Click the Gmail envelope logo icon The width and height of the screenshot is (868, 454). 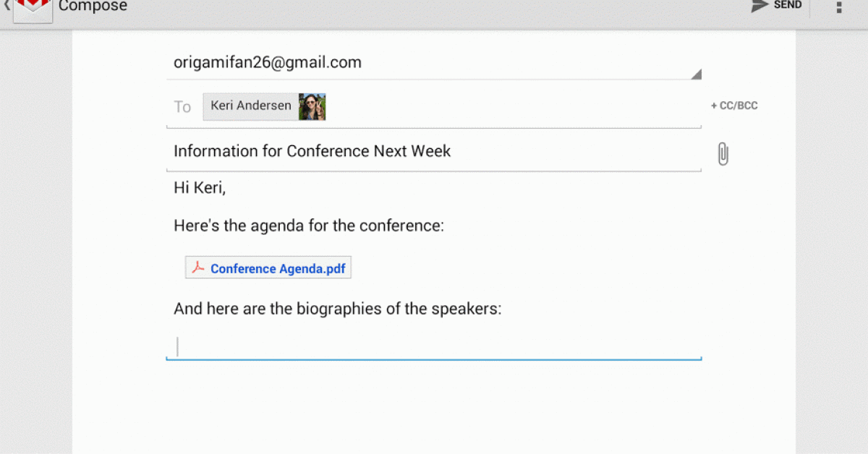[33, 9]
